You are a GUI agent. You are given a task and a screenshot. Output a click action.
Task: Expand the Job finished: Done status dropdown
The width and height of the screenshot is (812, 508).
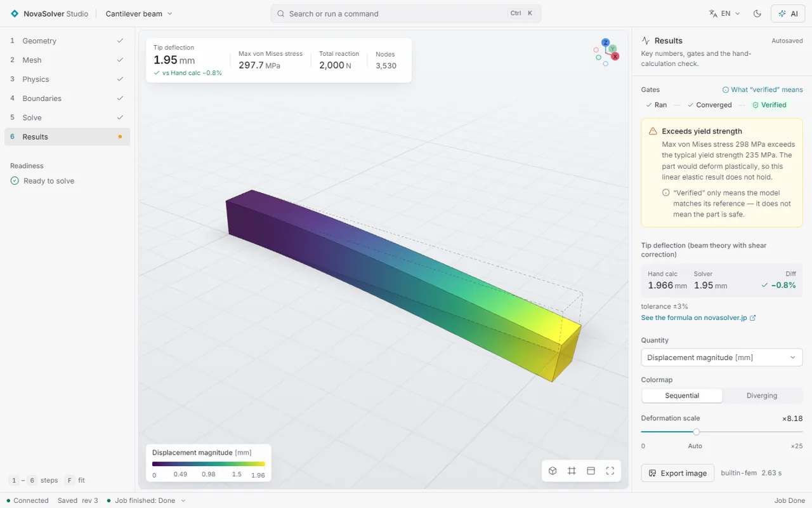point(147,500)
